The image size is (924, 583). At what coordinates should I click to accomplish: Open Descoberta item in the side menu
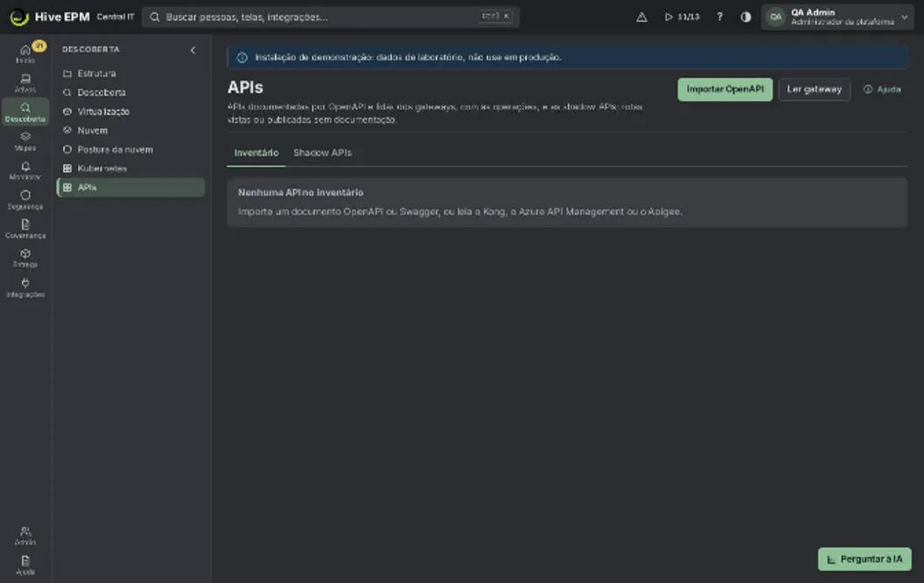[130, 92]
